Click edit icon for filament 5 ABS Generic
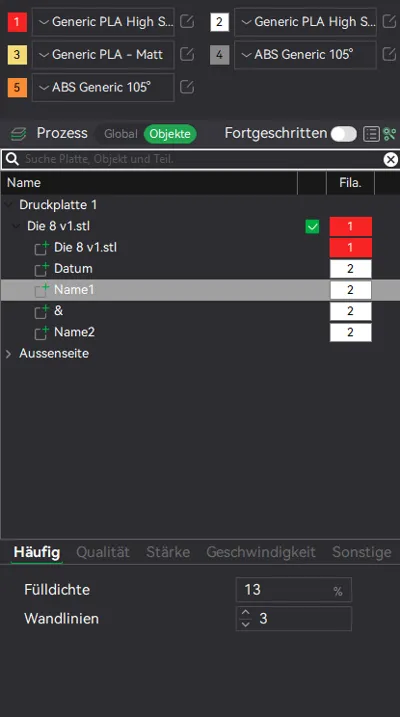The image size is (400, 717). [187, 87]
